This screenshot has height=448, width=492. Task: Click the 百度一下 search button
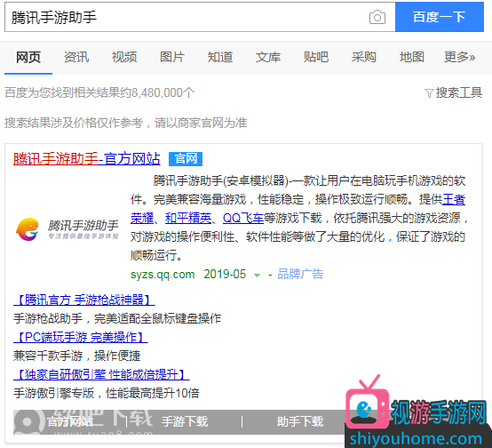click(440, 17)
